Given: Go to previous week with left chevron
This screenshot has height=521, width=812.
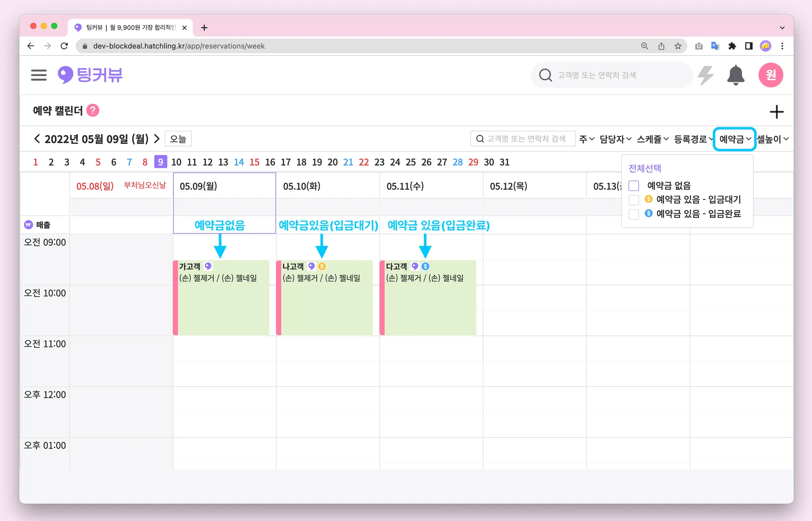Looking at the screenshot, I should click(37, 139).
